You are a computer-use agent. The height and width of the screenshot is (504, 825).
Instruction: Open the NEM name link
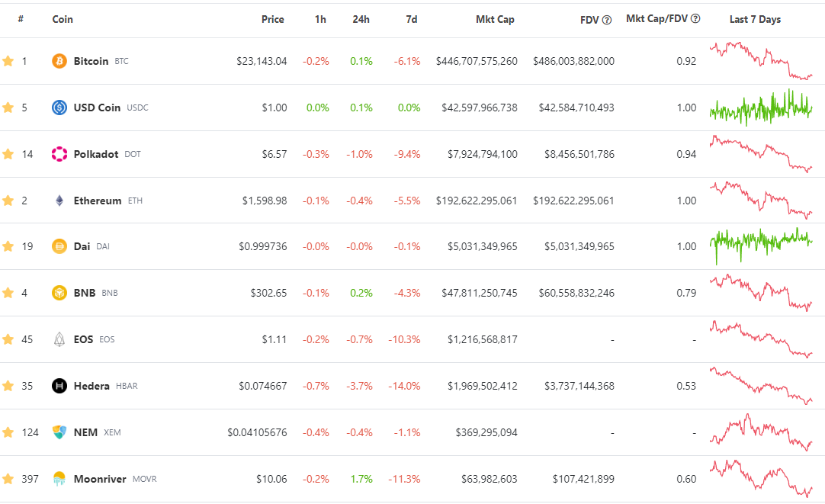click(85, 432)
